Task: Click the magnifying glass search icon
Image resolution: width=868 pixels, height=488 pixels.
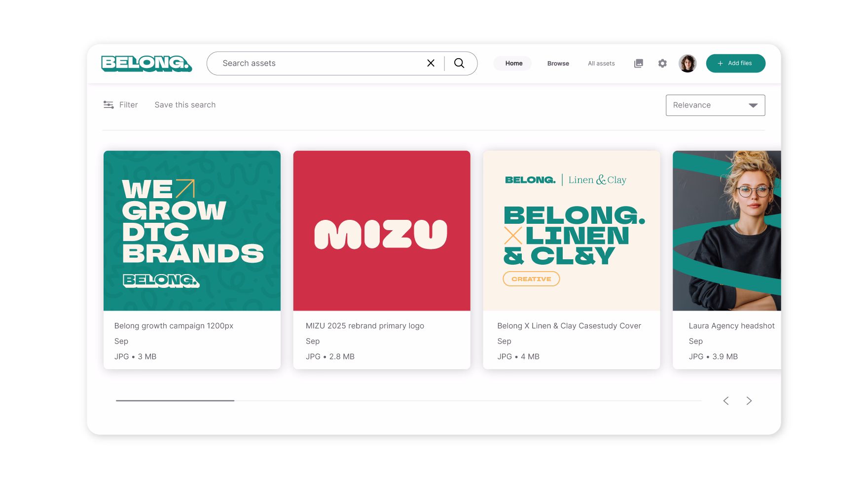Action: tap(459, 63)
